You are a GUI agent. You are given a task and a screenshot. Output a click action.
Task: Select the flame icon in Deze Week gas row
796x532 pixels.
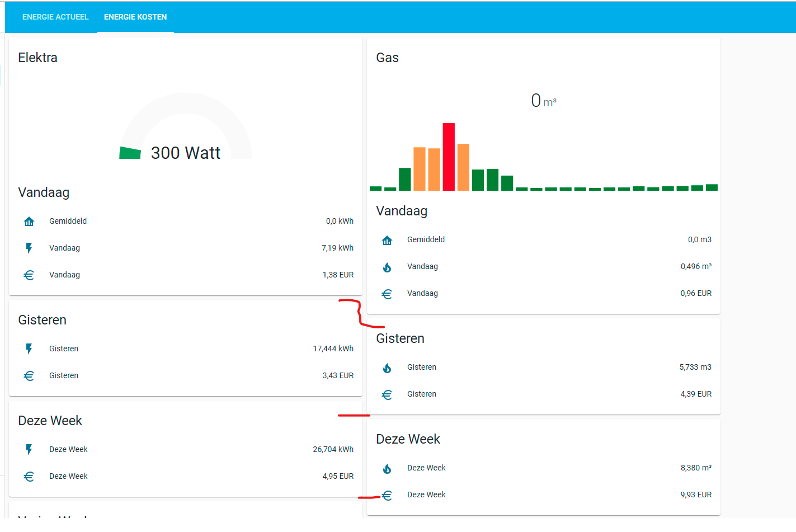387,468
